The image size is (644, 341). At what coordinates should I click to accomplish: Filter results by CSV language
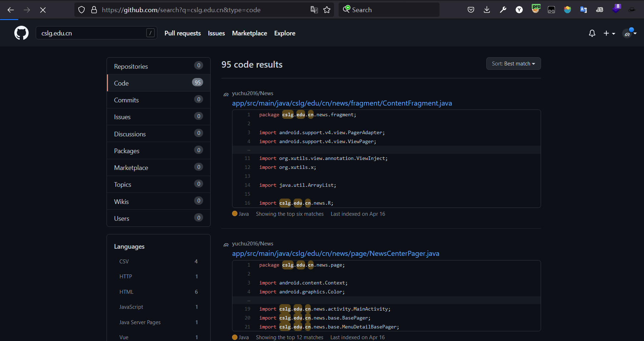pyautogui.click(x=158, y=262)
